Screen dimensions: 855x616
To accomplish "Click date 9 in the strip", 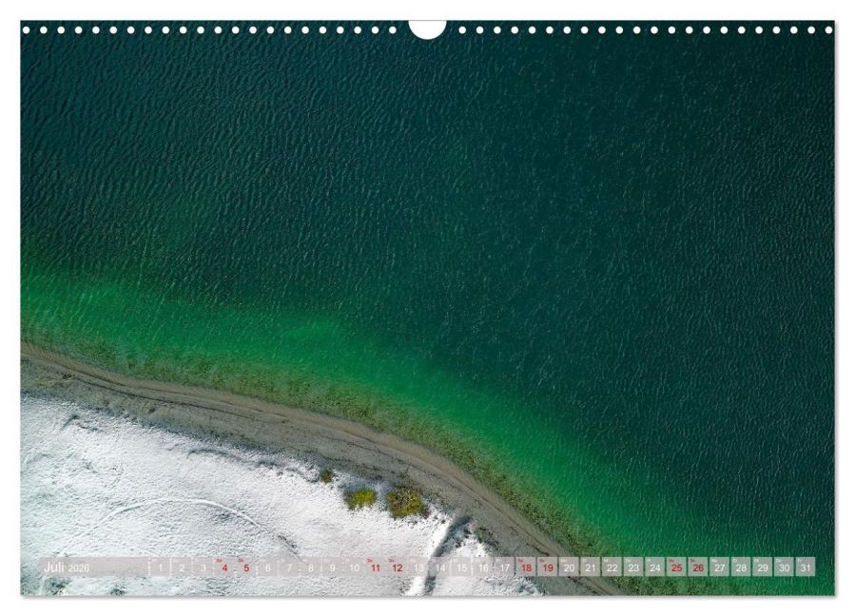I will coord(332,567).
